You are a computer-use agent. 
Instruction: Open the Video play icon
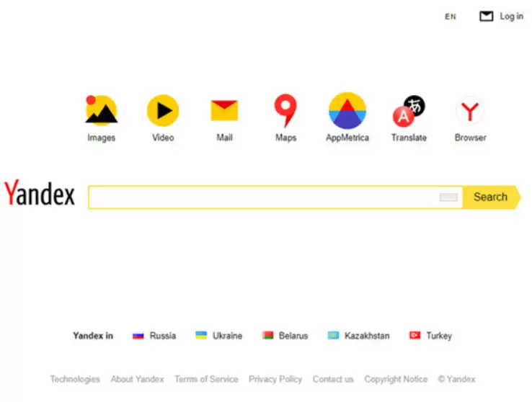[163, 110]
